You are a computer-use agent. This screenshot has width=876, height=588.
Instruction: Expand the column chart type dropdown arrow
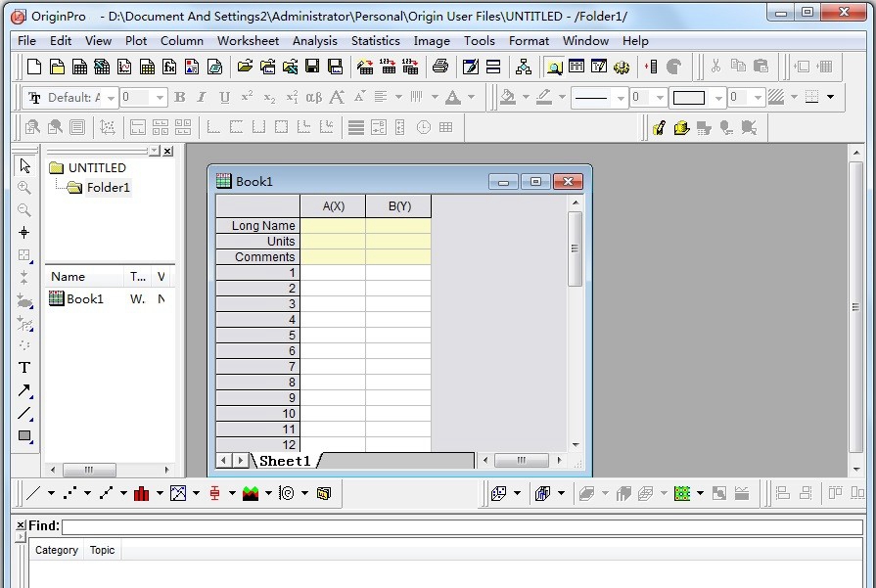160,493
